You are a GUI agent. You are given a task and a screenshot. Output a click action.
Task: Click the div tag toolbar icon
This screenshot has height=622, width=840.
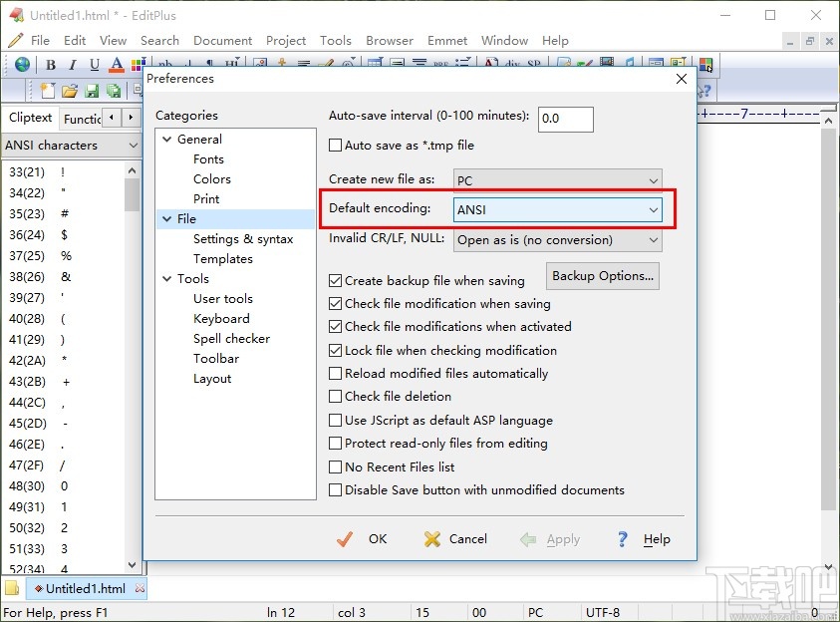click(512, 63)
